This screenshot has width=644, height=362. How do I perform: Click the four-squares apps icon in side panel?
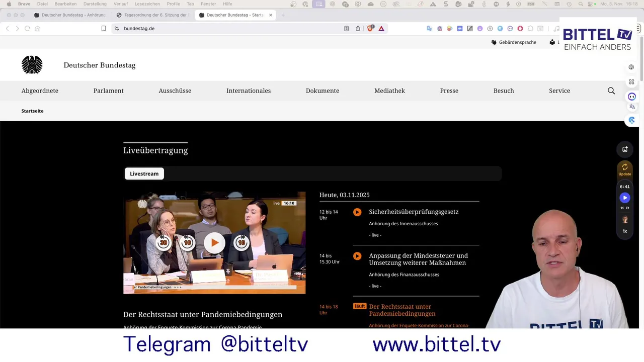point(631,82)
